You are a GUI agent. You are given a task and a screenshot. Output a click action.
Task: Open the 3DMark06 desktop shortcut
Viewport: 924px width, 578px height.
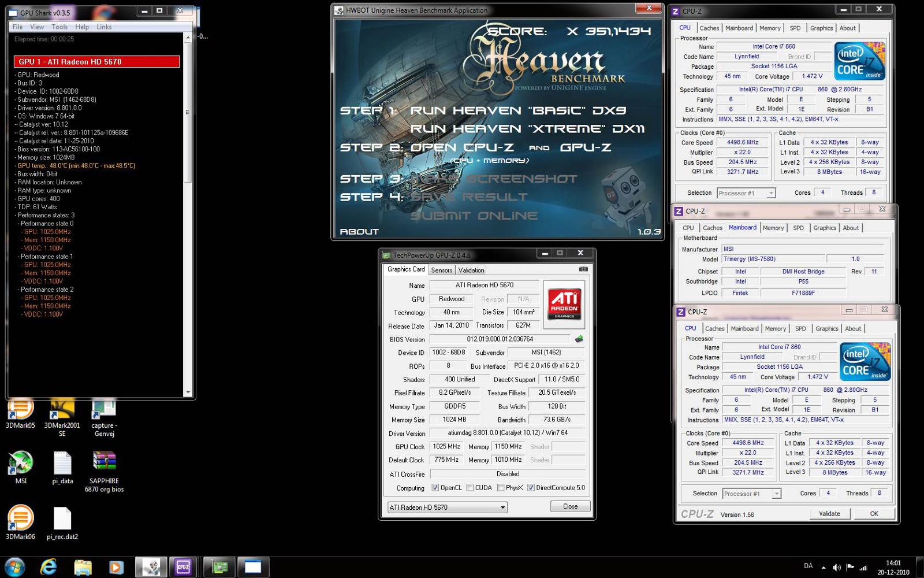[x=20, y=522]
